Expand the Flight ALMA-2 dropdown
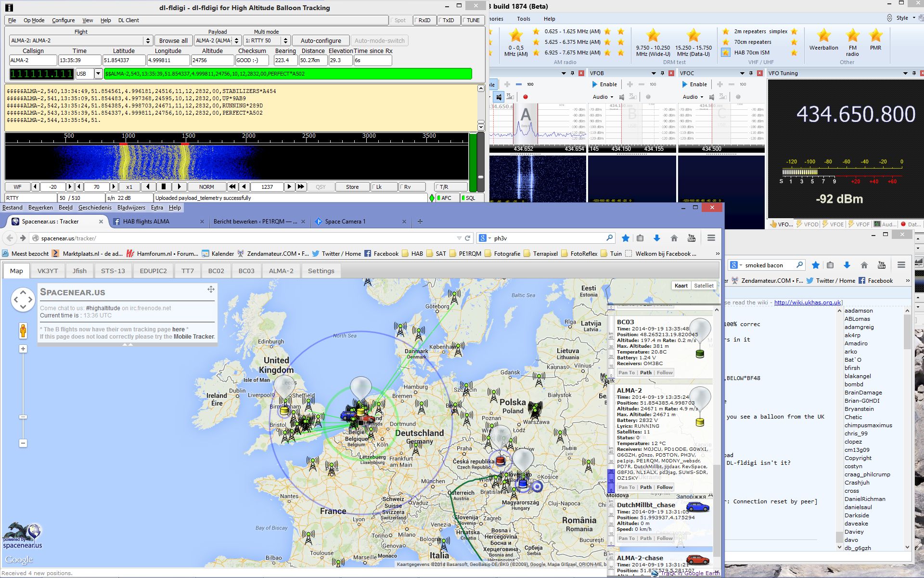Image resolution: width=924 pixels, height=578 pixels. (x=148, y=41)
